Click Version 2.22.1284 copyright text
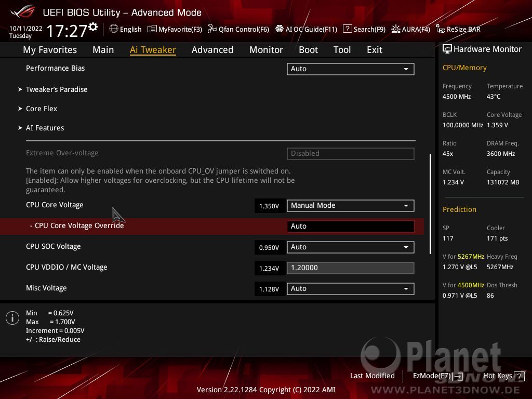The width and height of the screenshot is (532, 399). click(266, 390)
